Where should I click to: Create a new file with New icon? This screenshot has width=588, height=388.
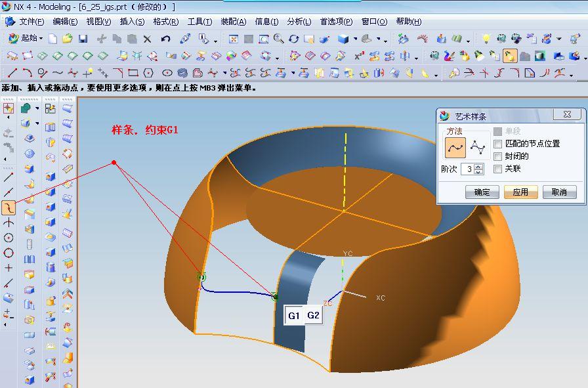click(x=53, y=39)
